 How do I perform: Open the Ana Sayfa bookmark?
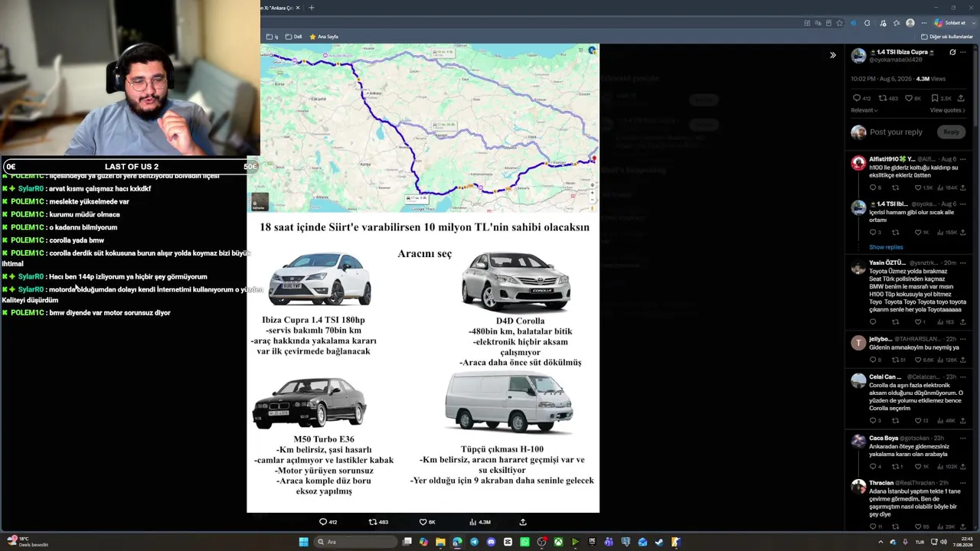(x=324, y=37)
